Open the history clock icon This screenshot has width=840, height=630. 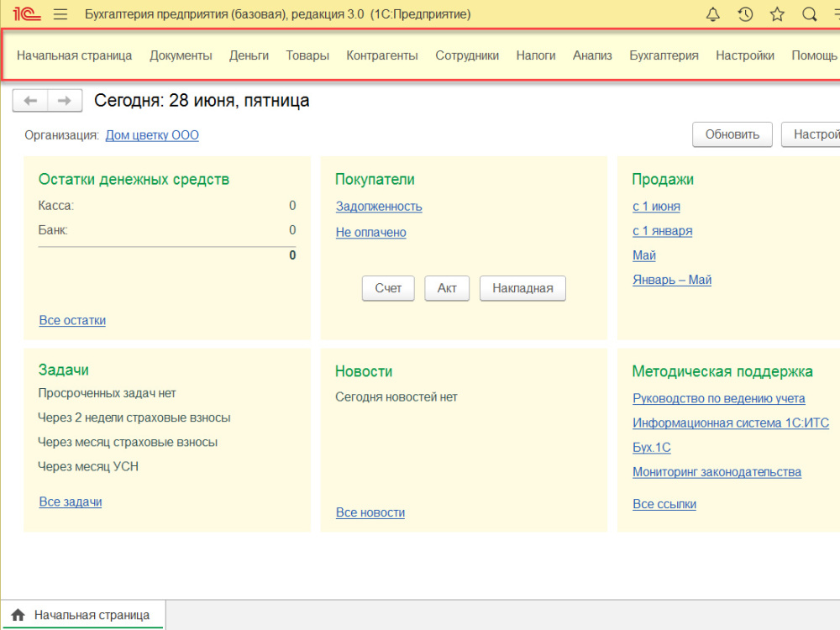[745, 14]
